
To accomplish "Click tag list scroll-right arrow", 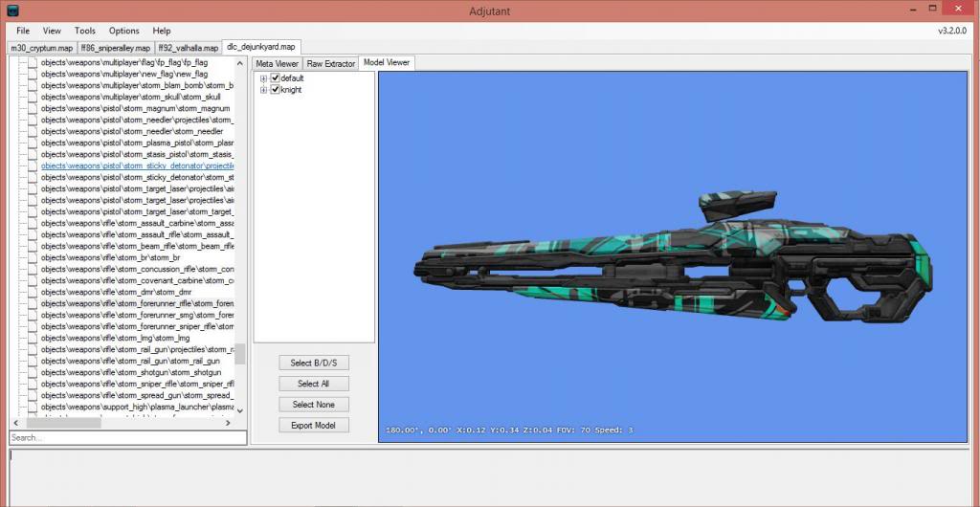I will point(228,423).
